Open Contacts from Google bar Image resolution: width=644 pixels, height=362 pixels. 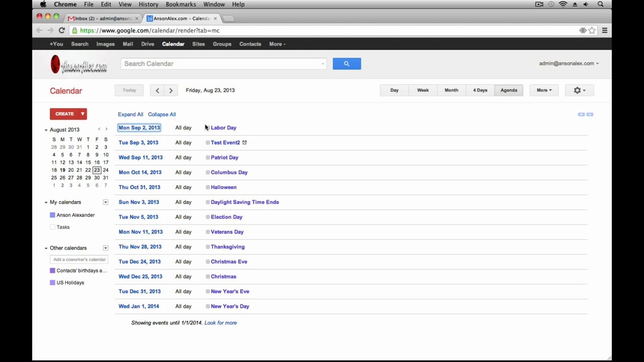point(250,44)
